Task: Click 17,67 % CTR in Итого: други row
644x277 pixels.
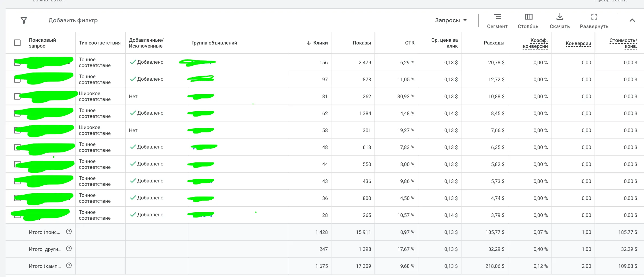Action: [x=406, y=249]
